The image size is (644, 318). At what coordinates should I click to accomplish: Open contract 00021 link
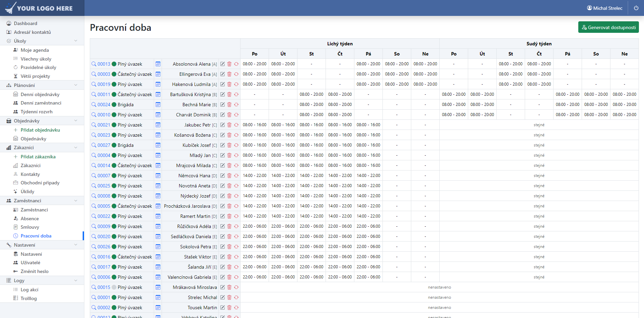click(x=104, y=125)
